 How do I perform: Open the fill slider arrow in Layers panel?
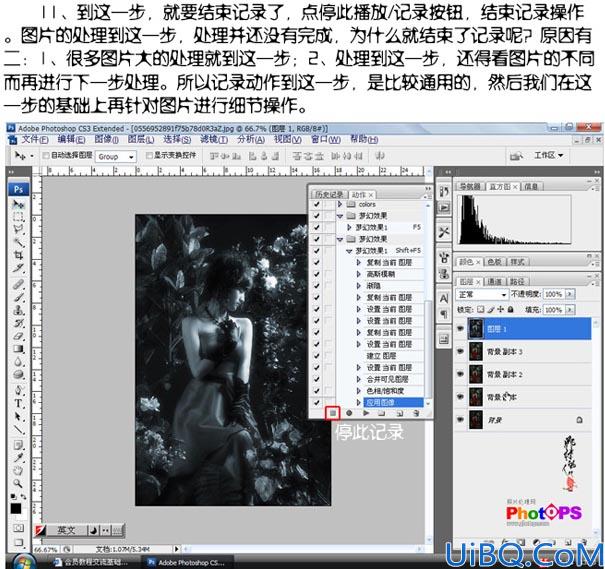tap(570, 309)
